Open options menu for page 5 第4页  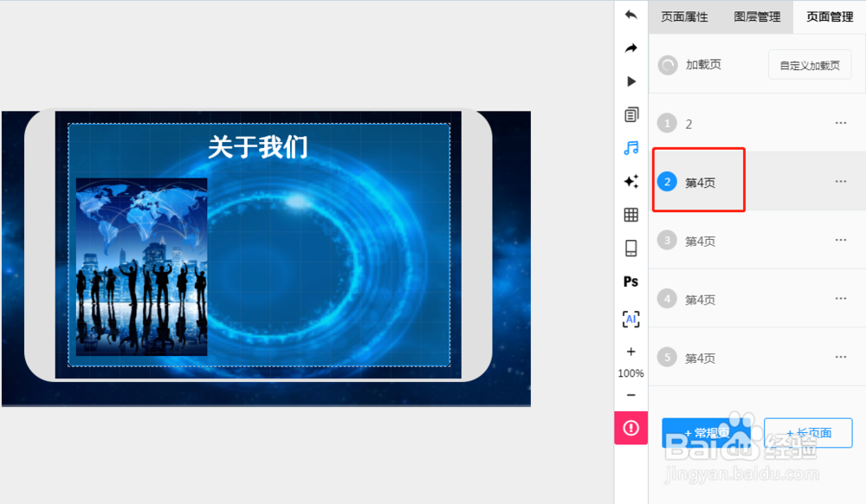[840, 357]
